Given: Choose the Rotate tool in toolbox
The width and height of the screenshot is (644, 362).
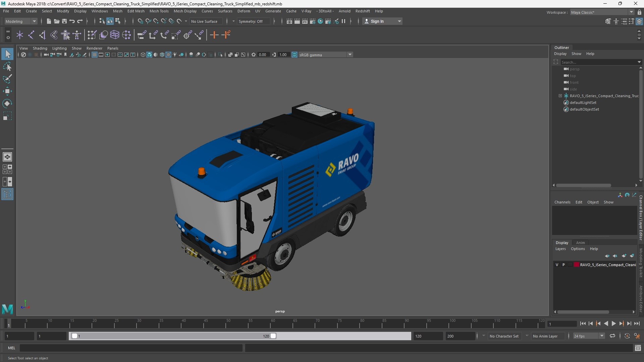Looking at the screenshot, I should tap(7, 104).
